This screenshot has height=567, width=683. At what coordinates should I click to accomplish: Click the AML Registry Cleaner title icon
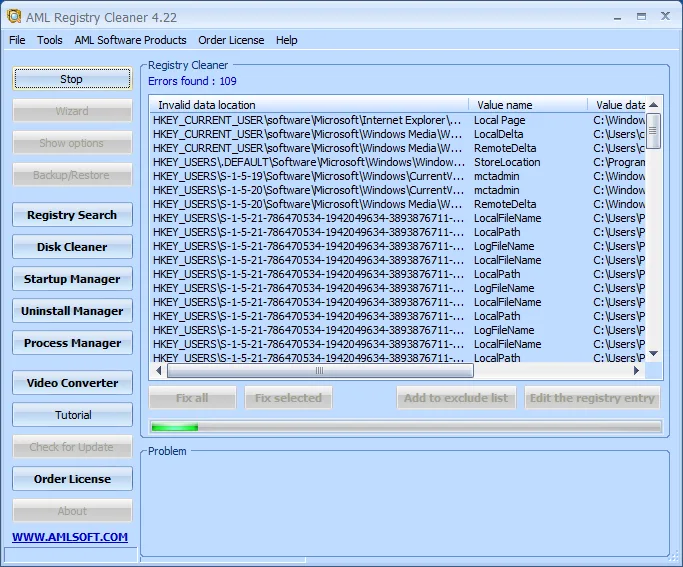14,17
